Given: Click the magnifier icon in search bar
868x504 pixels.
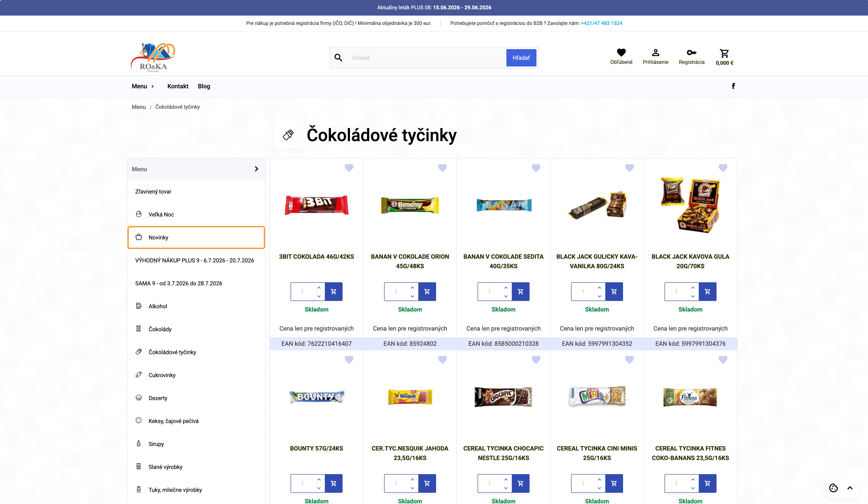Looking at the screenshot, I should tap(338, 58).
